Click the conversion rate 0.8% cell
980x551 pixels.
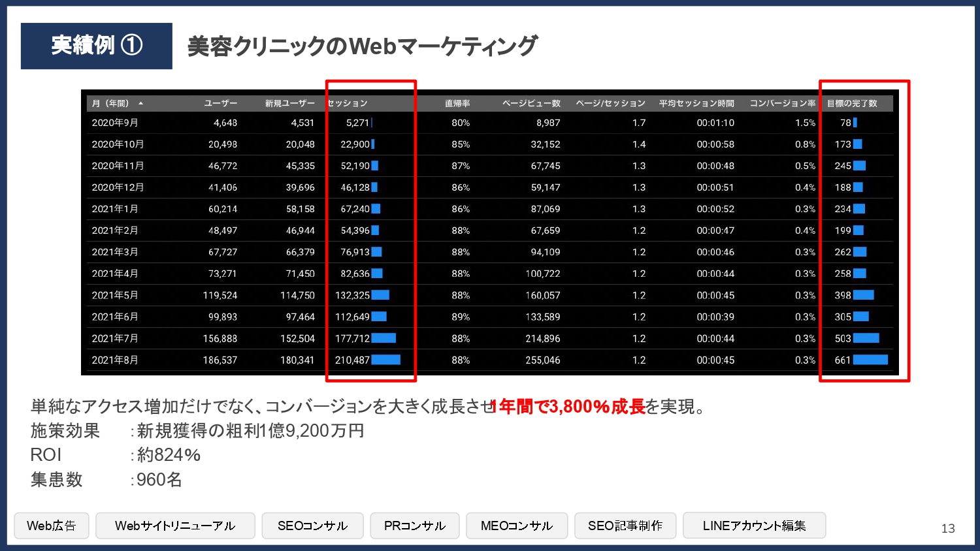coord(806,144)
